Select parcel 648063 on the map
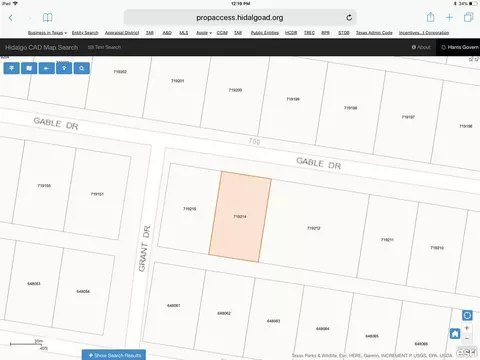480x360 pixels. 273,321
